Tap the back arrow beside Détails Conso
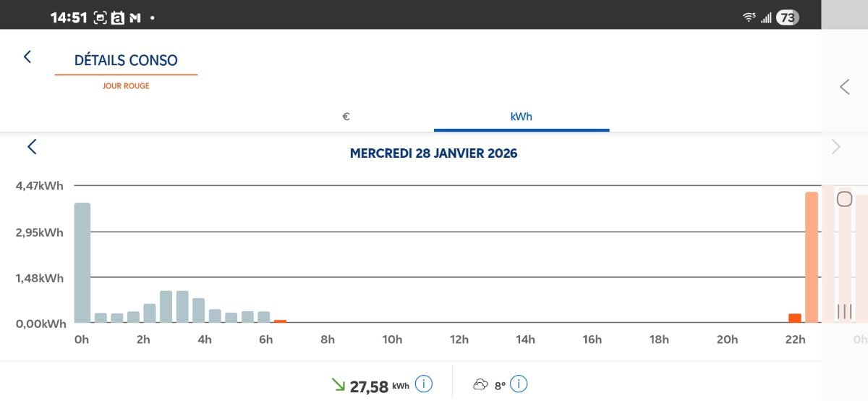 [27, 56]
